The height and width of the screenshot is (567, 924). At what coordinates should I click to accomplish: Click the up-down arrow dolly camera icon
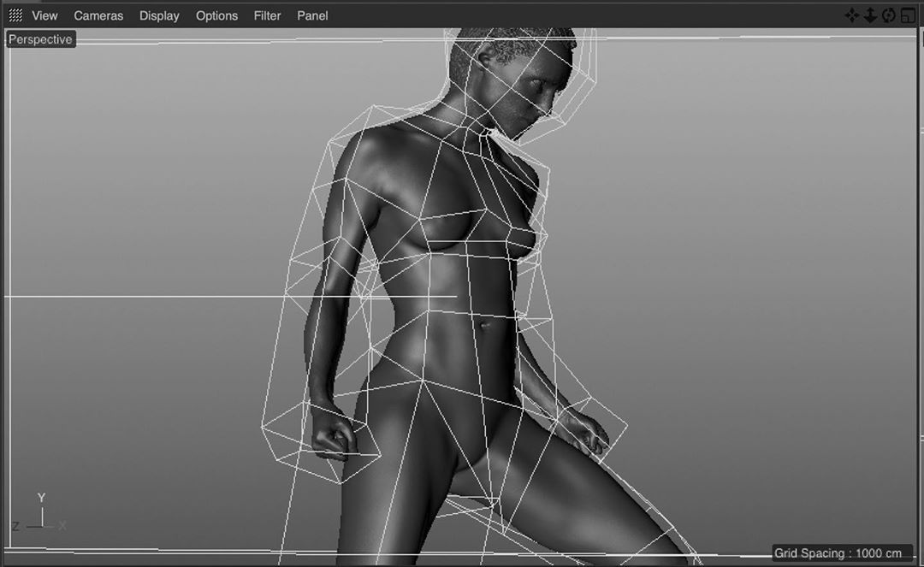[x=870, y=15]
